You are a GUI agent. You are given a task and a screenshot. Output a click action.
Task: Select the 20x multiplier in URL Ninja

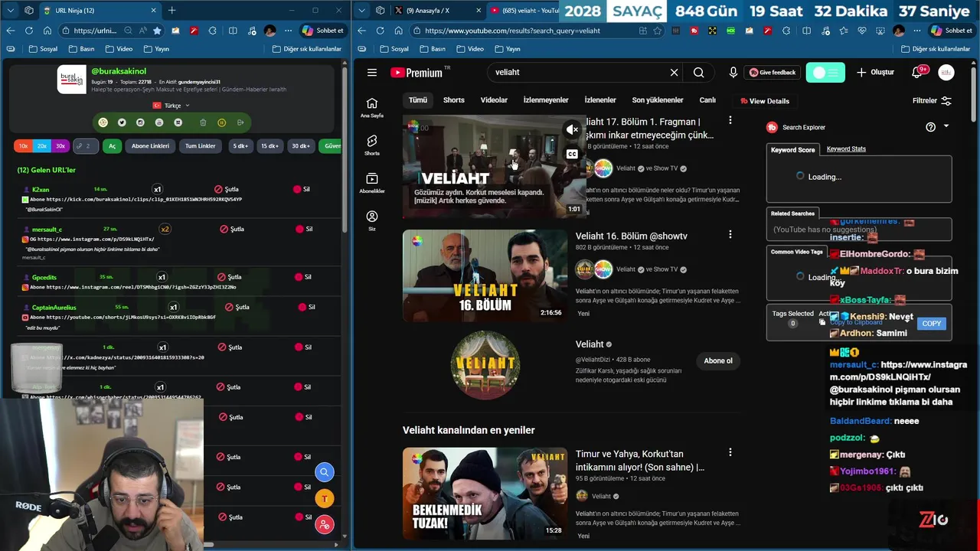42,145
